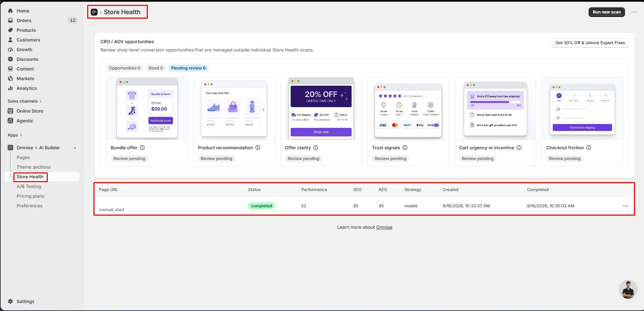The height and width of the screenshot is (311, 644).
Task: Click the Omnise app icon in sidebar
Action: [x=10, y=148]
